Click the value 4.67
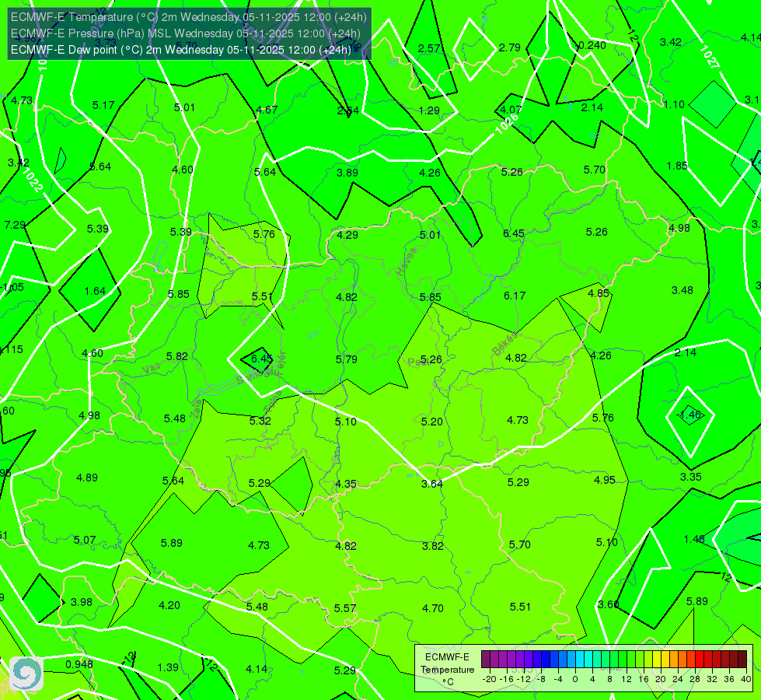Screen dimensions: 761x700 pyautogui.click(x=267, y=110)
